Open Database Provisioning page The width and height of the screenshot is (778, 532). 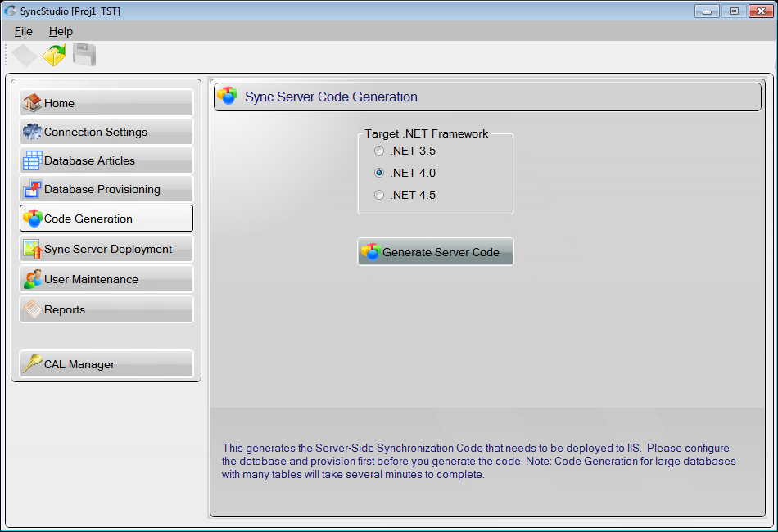[x=106, y=189]
